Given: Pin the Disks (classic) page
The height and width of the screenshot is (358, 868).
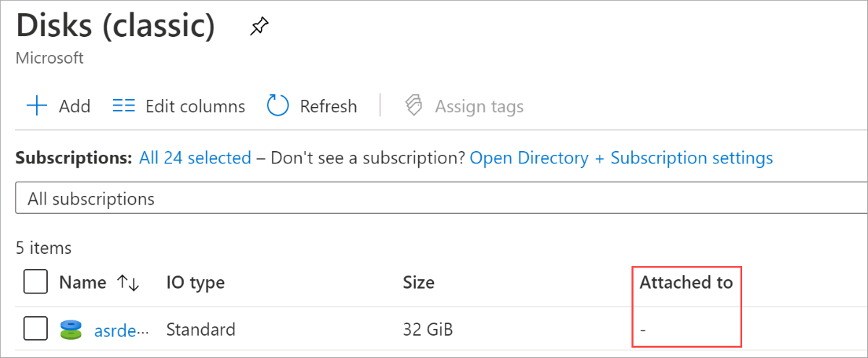Looking at the screenshot, I should (258, 27).
